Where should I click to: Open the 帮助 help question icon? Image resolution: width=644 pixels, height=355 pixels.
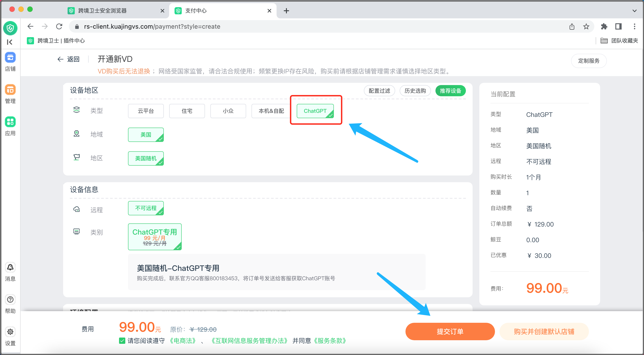click(10, 299)
